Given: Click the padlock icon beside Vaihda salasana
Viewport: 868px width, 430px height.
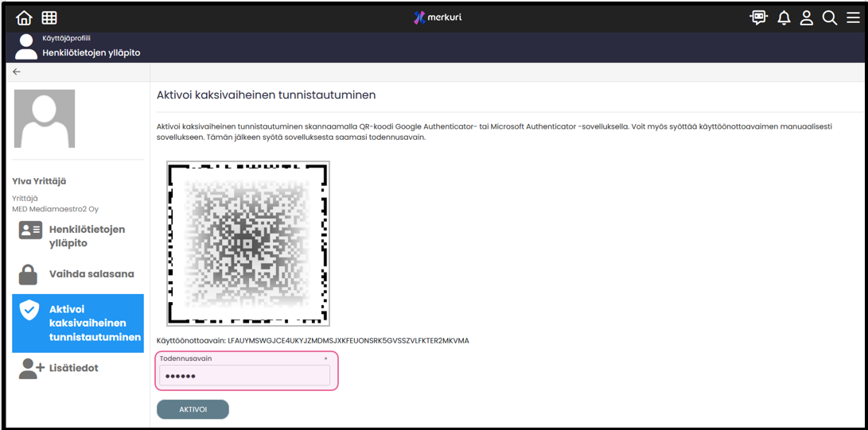Looking at the screenshot, I should (29, 274).
